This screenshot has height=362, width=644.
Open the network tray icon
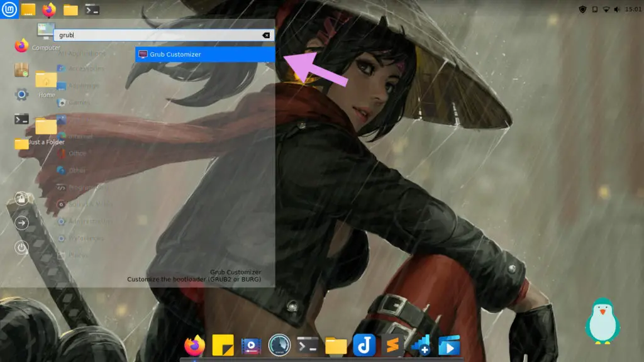tap(606, 9)
